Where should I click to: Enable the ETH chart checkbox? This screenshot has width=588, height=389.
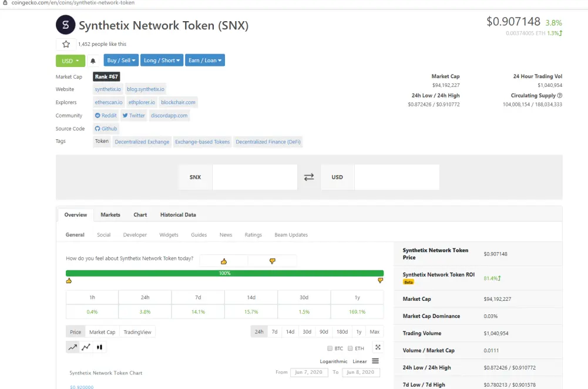[350, 348]
